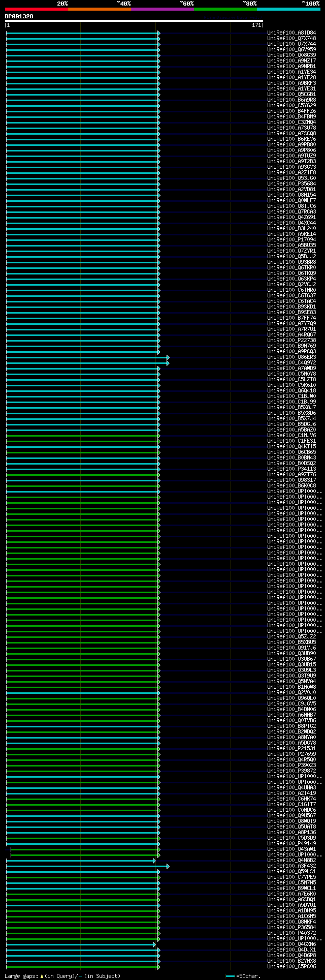Click the cyan ~100% identity legend segment

click(288, 9)
